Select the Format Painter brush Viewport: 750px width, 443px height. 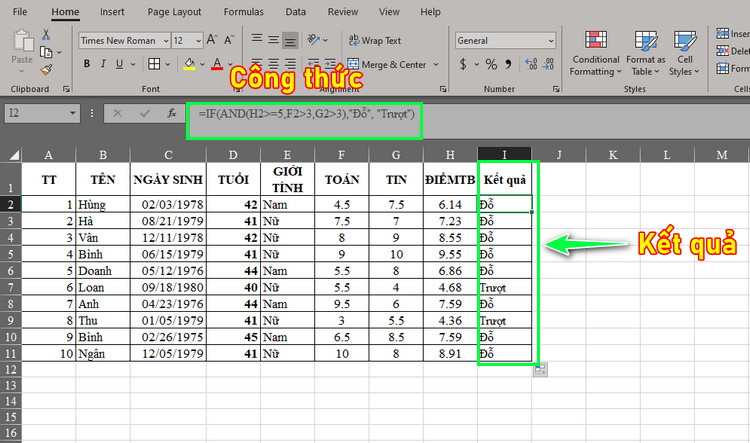[46, 70]
